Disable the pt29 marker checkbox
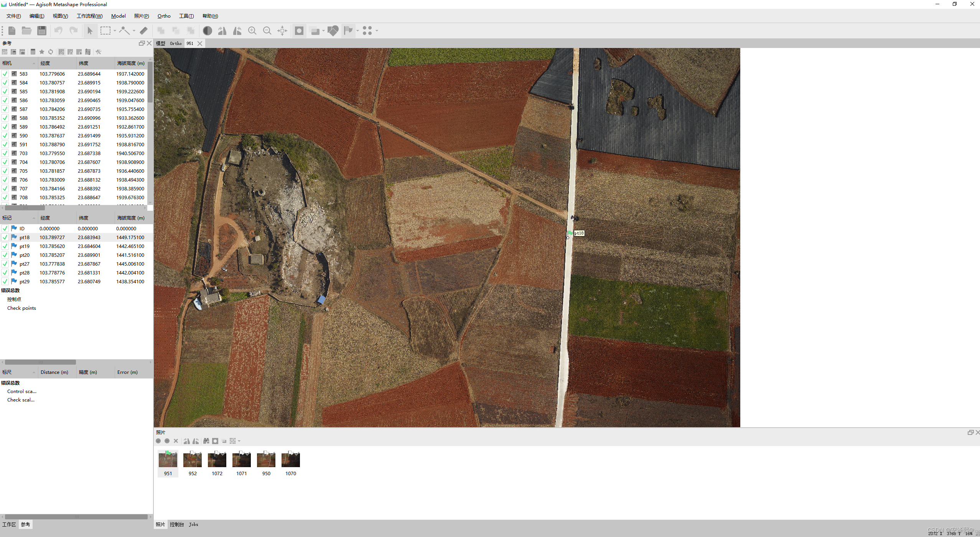The image size is (980, 537). [5, 281]
